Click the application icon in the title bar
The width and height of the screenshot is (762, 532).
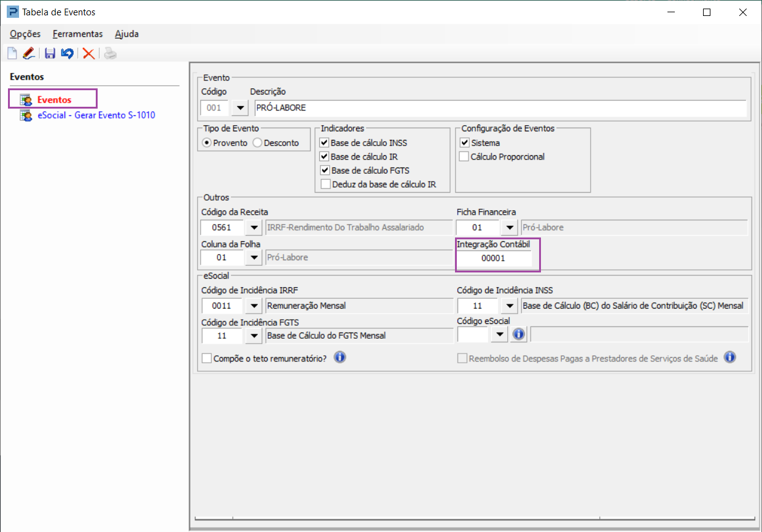coord(12,12)
